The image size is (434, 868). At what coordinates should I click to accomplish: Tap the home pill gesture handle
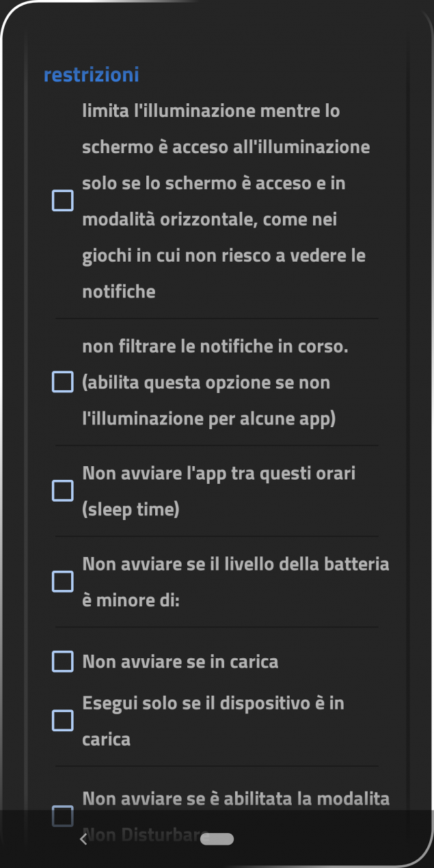coord(217,839)
